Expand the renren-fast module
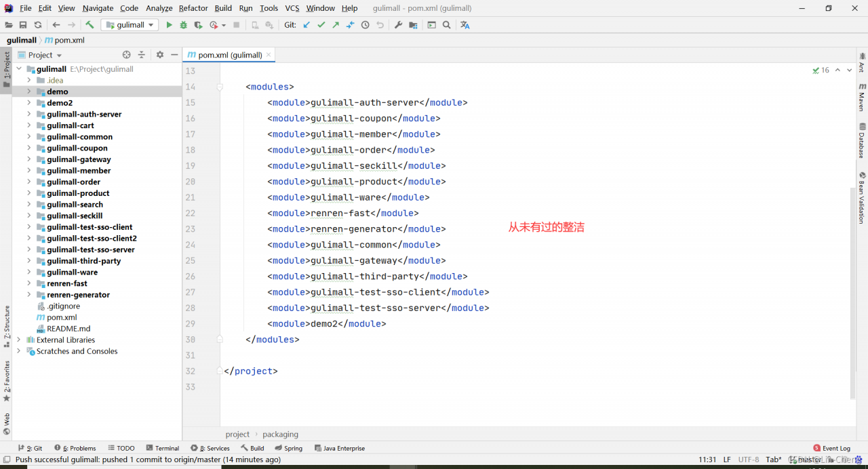This screenshot has height=469, width=868. [x=29, y=283]
